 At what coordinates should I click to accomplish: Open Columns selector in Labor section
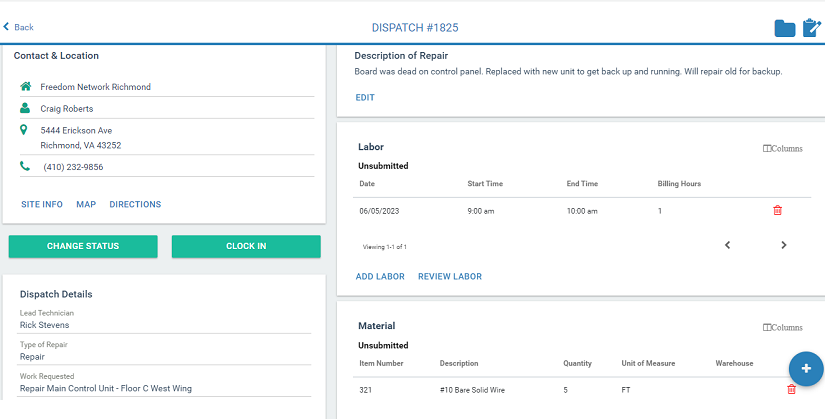(782, 149)
